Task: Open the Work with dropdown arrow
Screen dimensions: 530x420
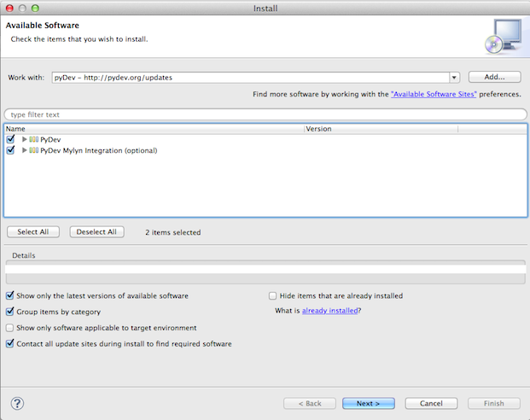Action: (x=454, y=78)
